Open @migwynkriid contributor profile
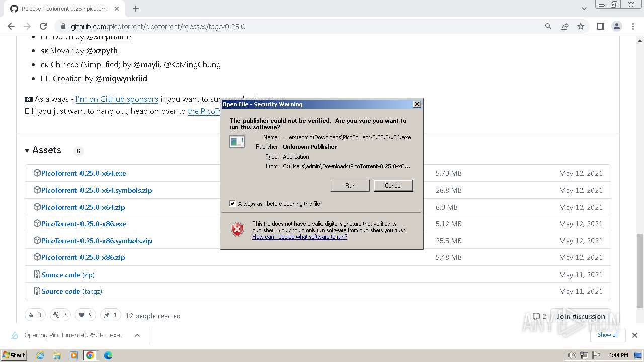Viewport: 644px width, 362px height. click(x=121, y=79)
